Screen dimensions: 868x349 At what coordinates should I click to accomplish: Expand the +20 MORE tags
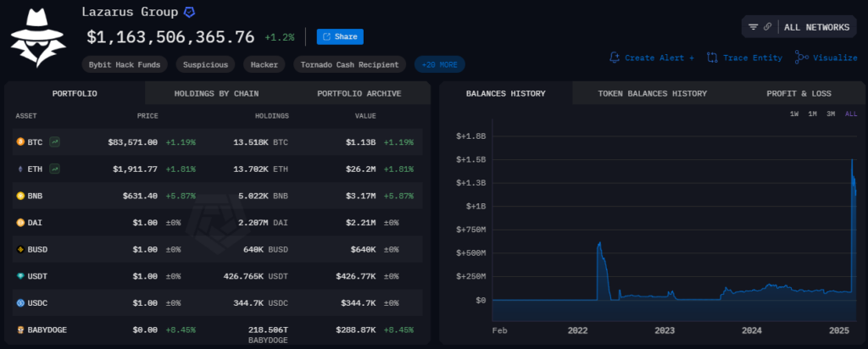(440, 64)
